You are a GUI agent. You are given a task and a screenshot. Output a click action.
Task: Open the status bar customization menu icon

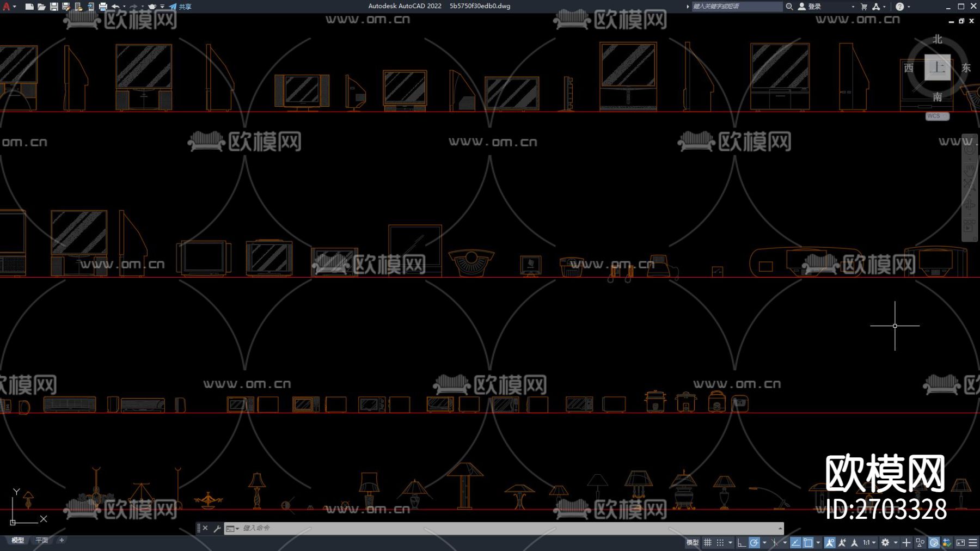tap(973, 542)
